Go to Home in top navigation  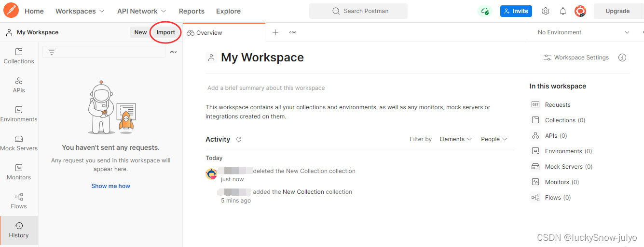pyautogui.click(x=34, y=11)
